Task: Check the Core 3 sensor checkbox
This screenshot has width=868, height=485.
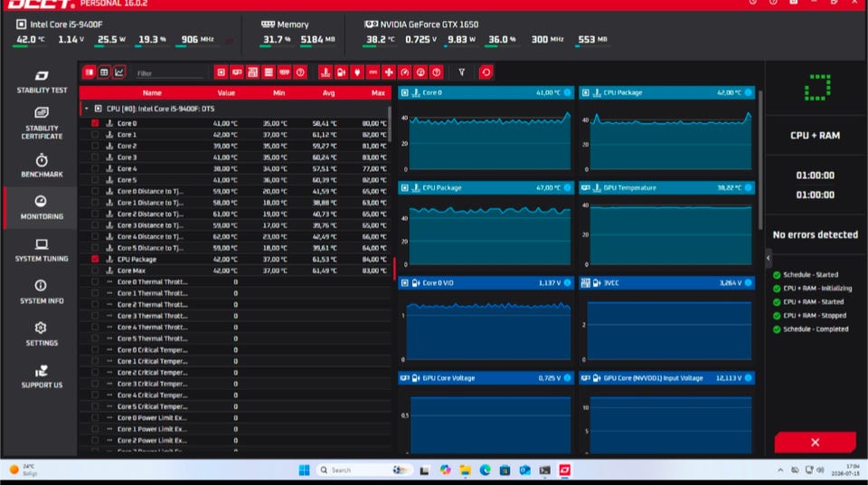Action: pos(95,157)
